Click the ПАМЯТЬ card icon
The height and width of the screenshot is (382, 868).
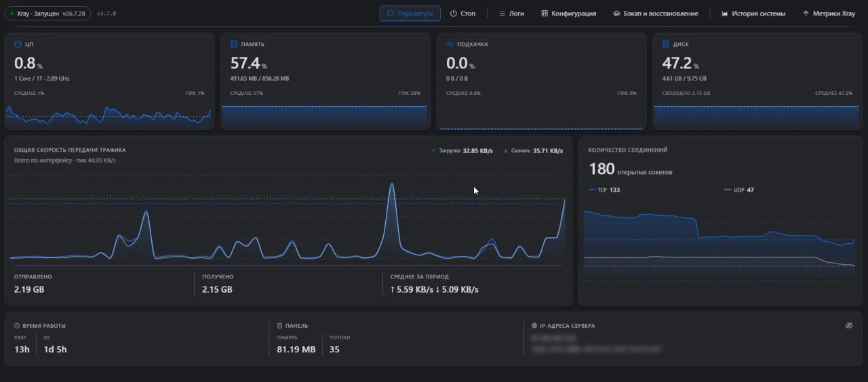(234, 44)
